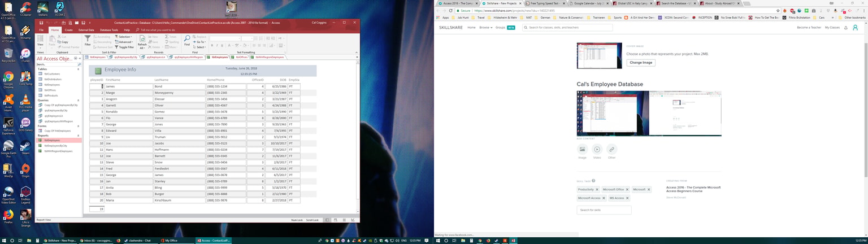Viewport: 868px width, 244px height.
Task: Click the Change Image button
Action: pos(641,63)
